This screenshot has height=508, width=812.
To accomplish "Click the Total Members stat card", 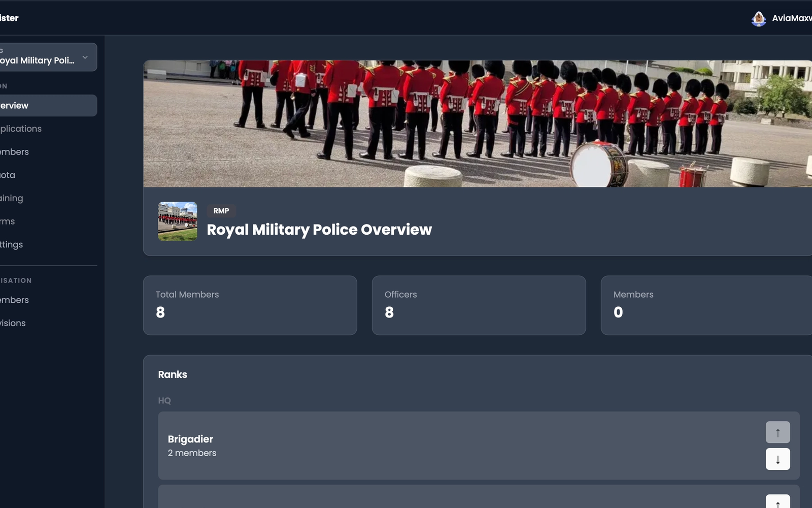I will [250, 305].
